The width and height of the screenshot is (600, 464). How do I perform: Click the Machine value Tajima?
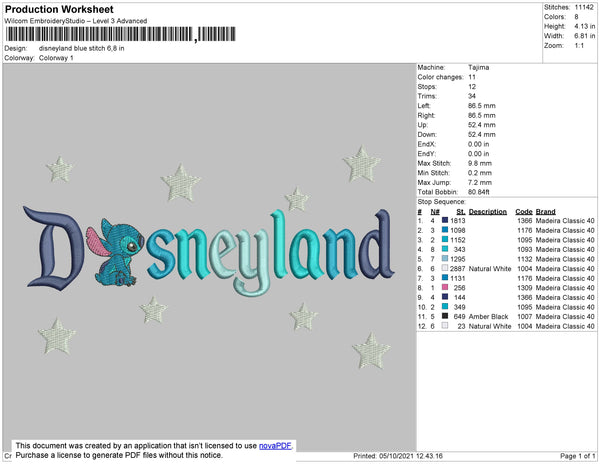(x=478, y=67)
